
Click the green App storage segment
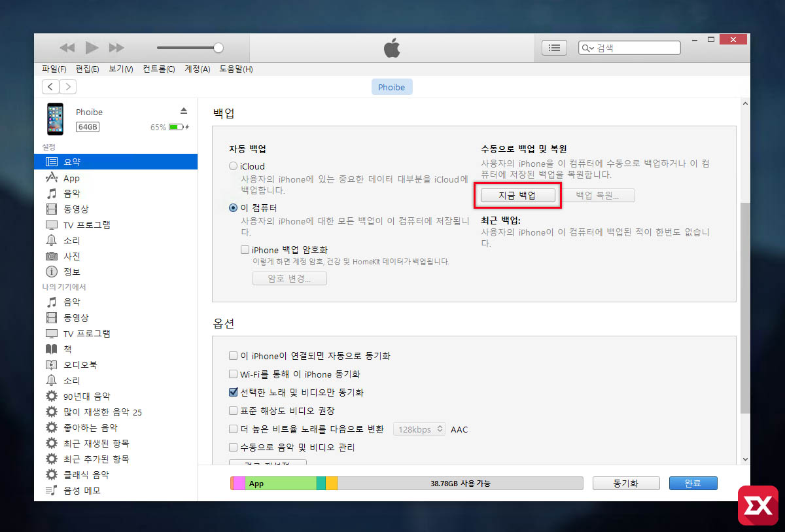pos(281,484)
